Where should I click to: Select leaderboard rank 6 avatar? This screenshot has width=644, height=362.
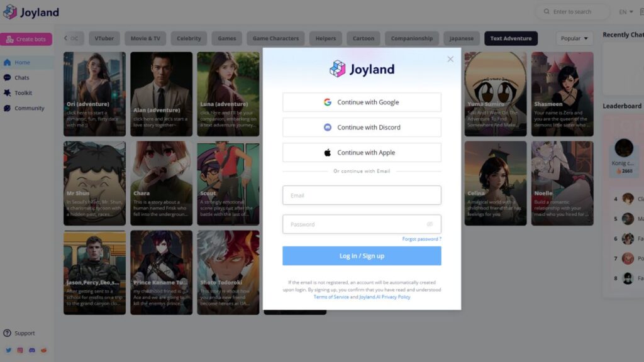click(x=628, y=238)
